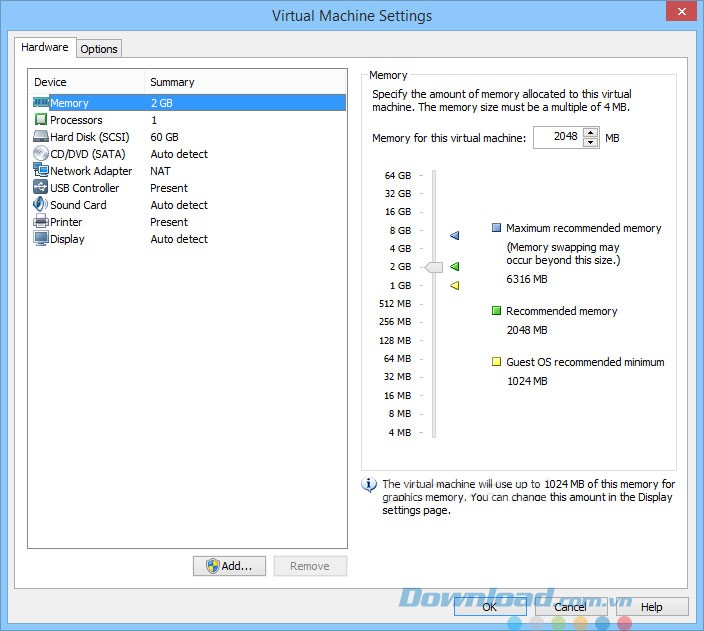Click the blue maximum recommended memory marker

click(x=454, y=236)
